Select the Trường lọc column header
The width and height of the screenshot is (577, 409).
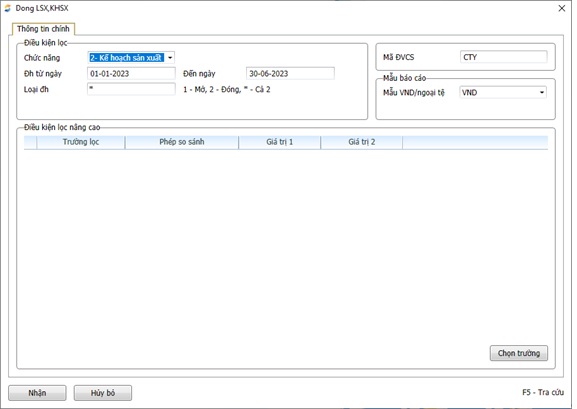(x=81, y=142)
